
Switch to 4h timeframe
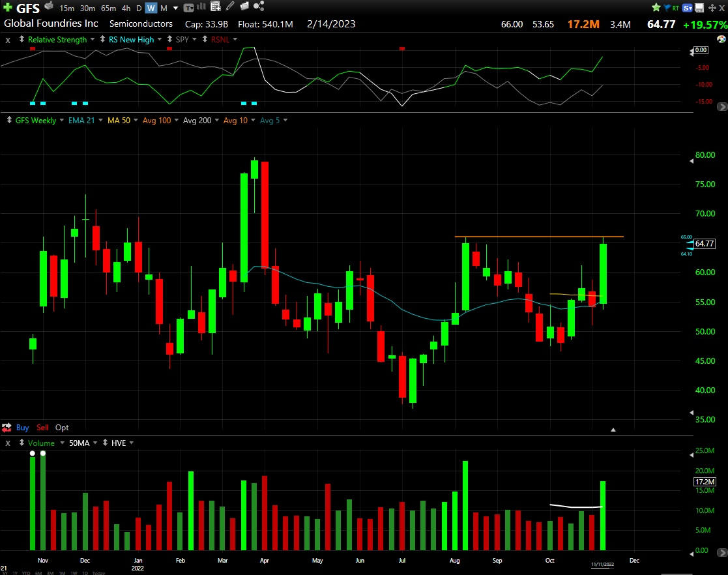coord(126,8)
